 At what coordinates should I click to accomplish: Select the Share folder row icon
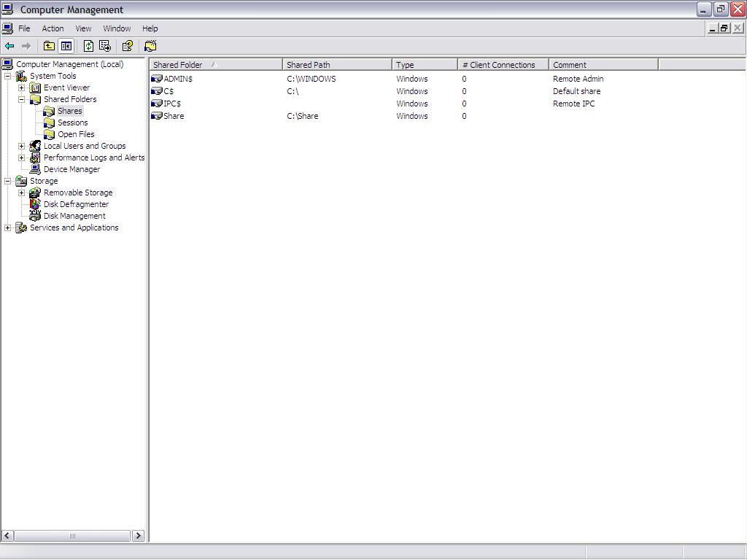(157, 116)
